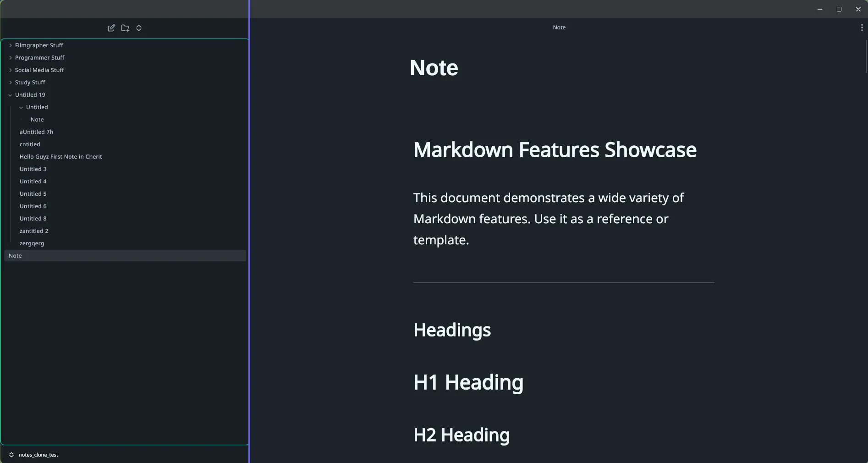
Task: Expand the Programmer Stuff folder
Action: (x=11, y=58)
